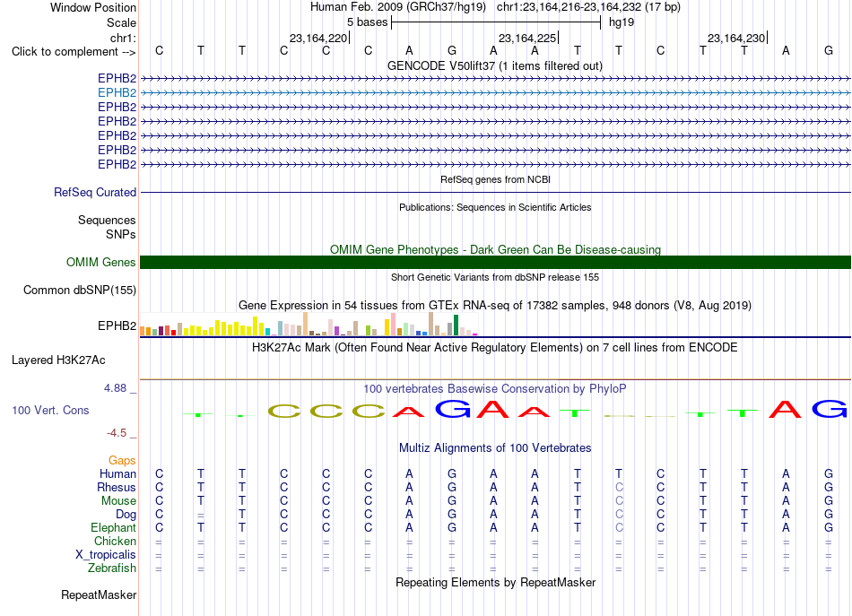Select the 'X_tropicalis' species row label
Viewport: 852px width, 616px height.
(x=106, y=555)
